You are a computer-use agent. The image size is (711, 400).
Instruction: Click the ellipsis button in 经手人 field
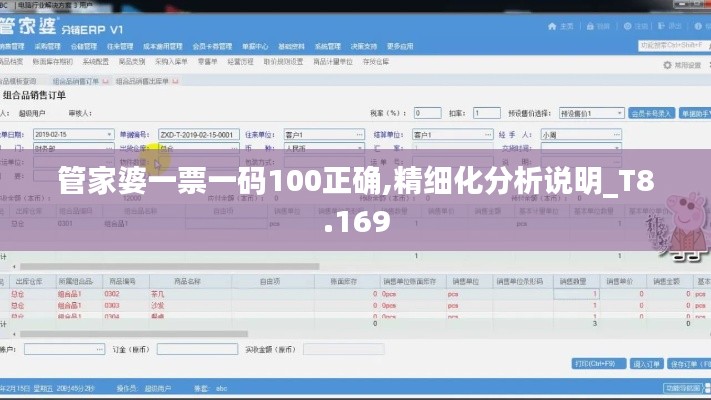[616, 135]
